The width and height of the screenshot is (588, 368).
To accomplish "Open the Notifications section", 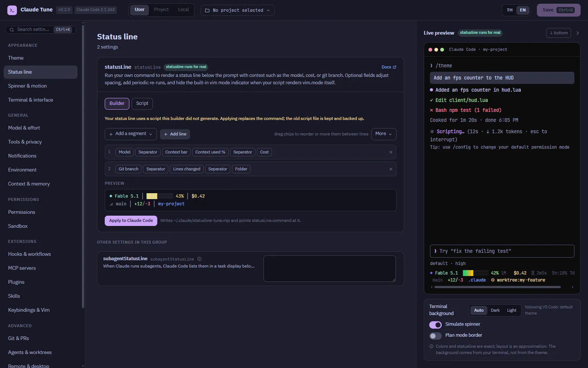I will 40,156.
